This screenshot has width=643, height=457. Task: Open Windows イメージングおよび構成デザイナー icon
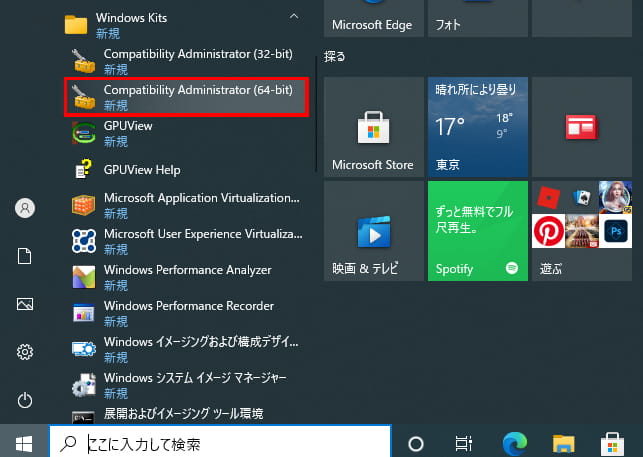(83, 349)
